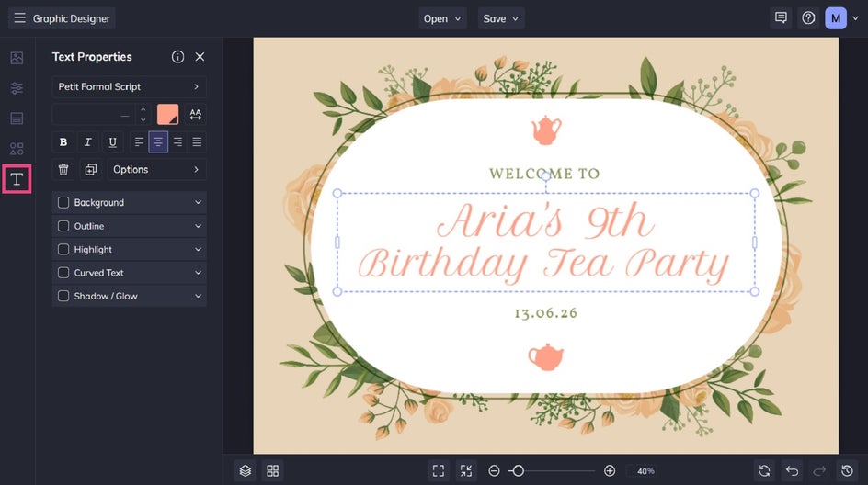Toggle bold formatting
The image size is (868, 485).
coord(63,142)
